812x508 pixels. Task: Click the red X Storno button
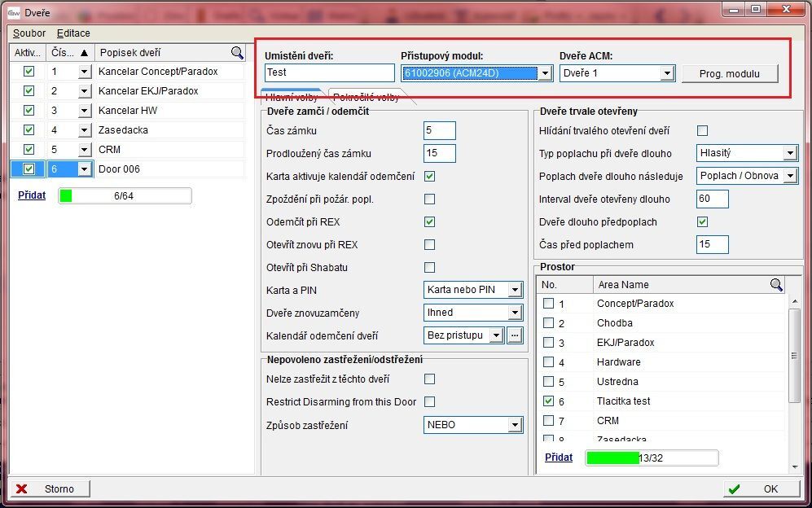coord(50,488)
